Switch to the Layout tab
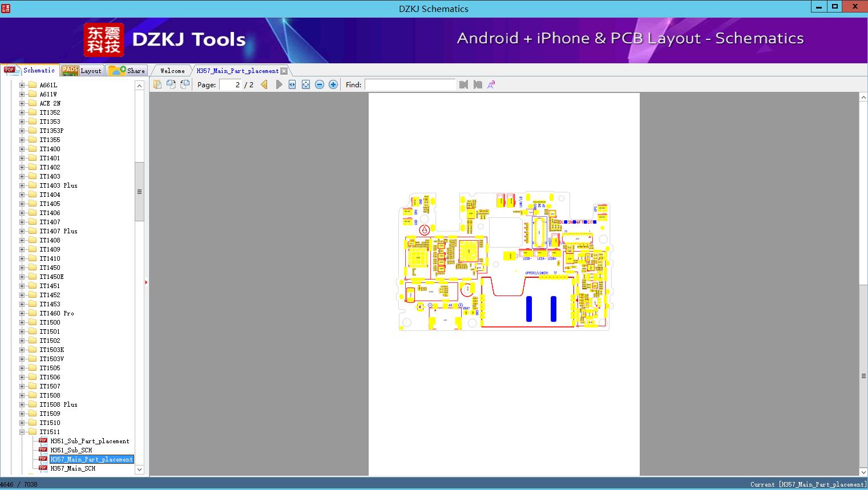This screenshot has width=868, height=490. click(x=82, y=71)
